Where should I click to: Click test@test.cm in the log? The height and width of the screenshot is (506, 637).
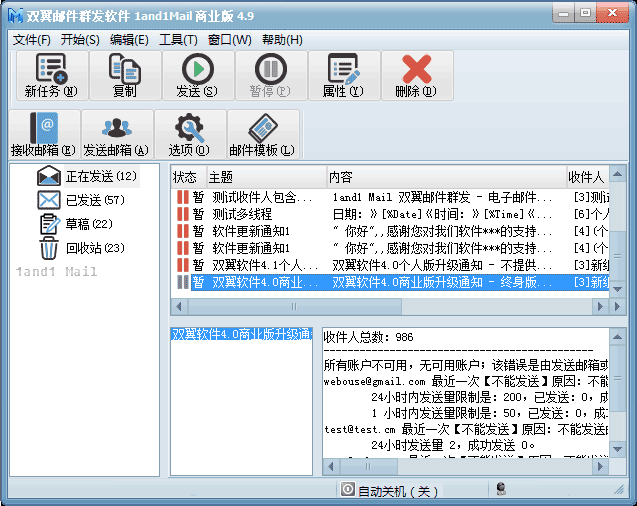(360, 430)
